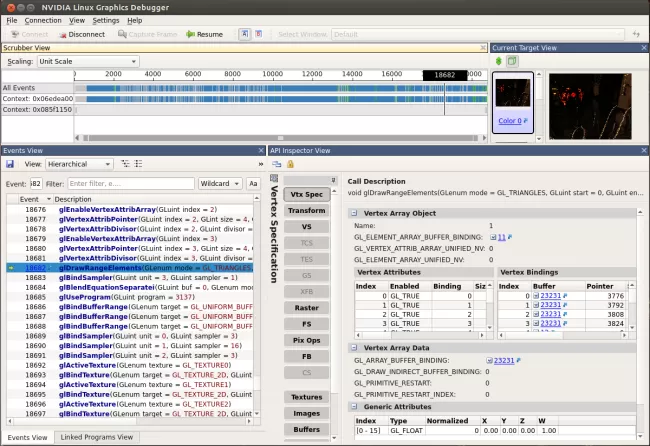
Task: Click the Events View toolbar overflow chevron
Action: point(261,164)
